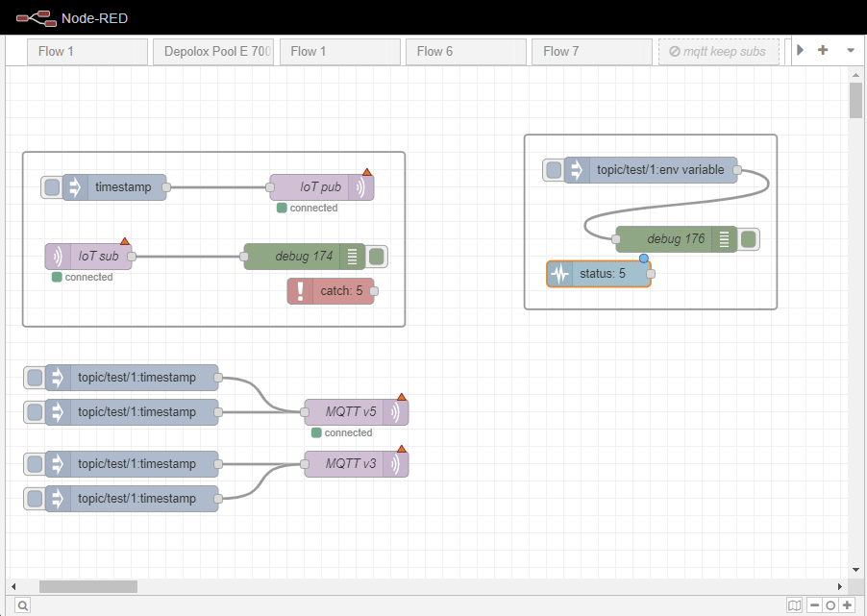
Task: Open the workspace search with the magnifier icon
Action: click(x=21, y=604)
